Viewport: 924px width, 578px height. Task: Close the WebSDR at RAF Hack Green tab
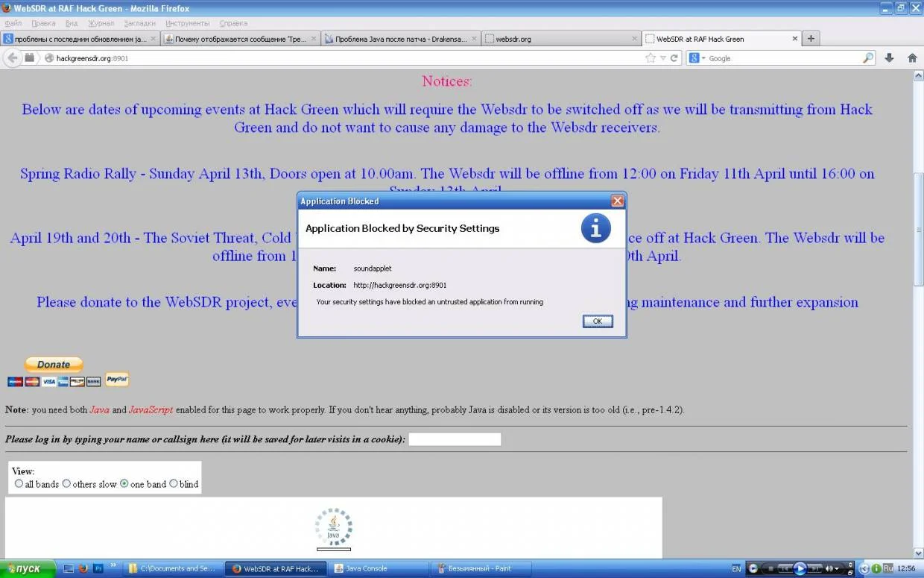tap(795, 39)
